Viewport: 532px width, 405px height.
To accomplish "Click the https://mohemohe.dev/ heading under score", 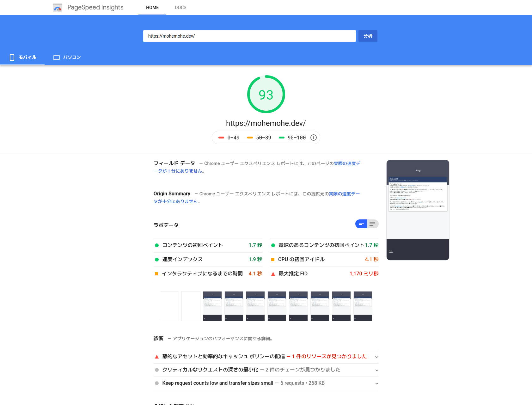I will (x=266, y=123).
